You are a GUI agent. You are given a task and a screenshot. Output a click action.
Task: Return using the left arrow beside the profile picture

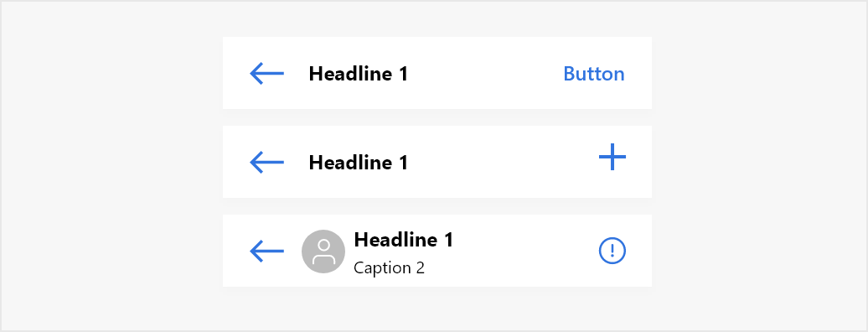[266, 251]
